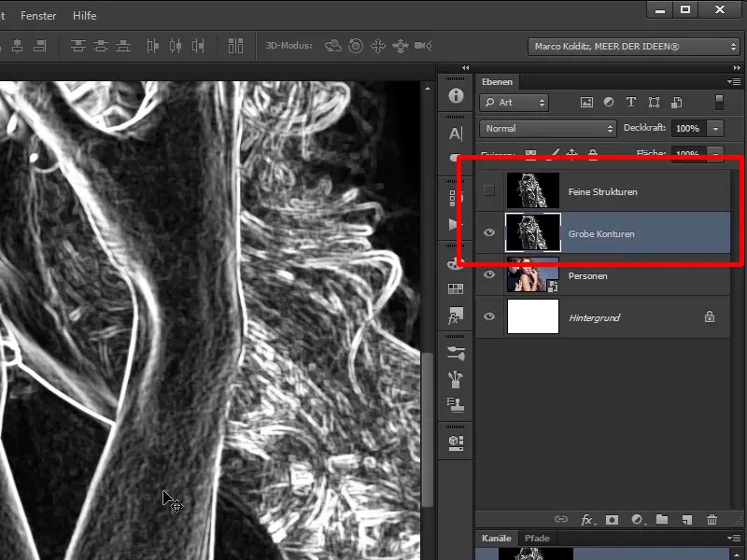
Task: Click the 3D roll object icon
Action: pyautogui.click(x=356, y=46)
